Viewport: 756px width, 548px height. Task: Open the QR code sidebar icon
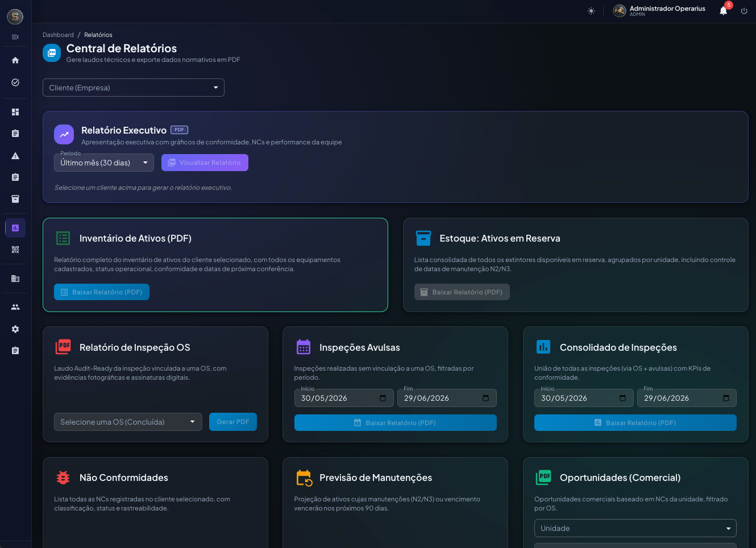(15, 250)
